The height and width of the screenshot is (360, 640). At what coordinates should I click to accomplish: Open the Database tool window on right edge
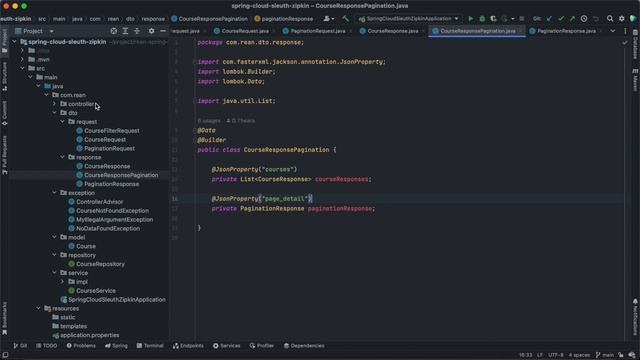(x=635, y=44)
